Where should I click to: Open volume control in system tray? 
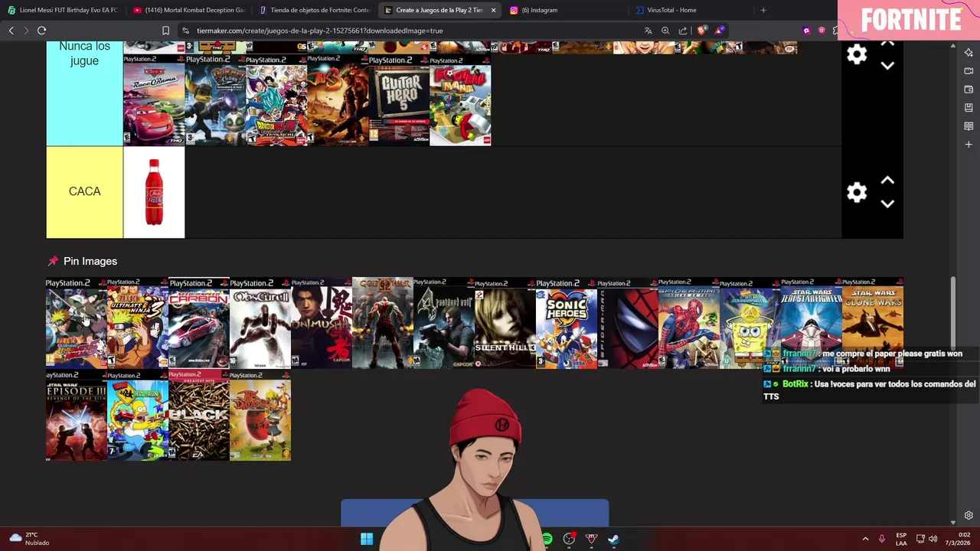click(x=933, y=539)
